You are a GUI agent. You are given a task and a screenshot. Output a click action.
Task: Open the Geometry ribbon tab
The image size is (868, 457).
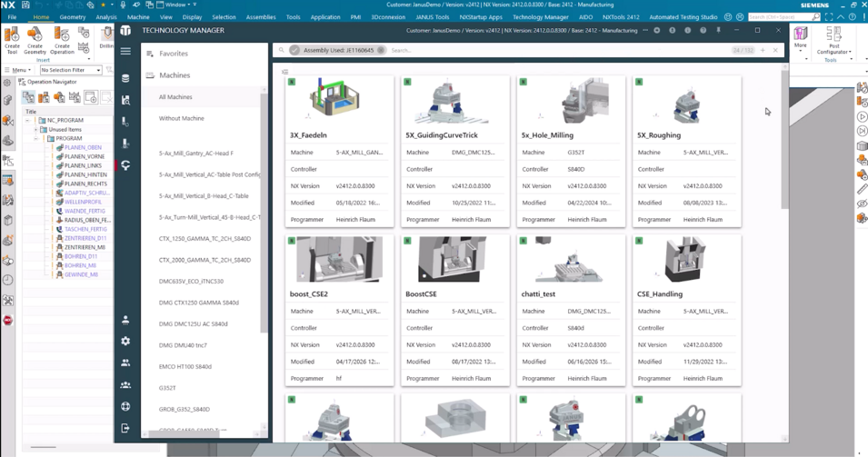pyautogui.click(x=73, y=17)
